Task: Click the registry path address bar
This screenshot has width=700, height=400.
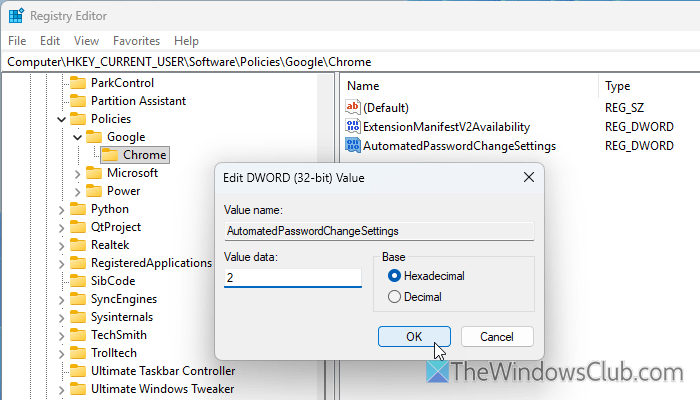Action: tap(350, 62)
